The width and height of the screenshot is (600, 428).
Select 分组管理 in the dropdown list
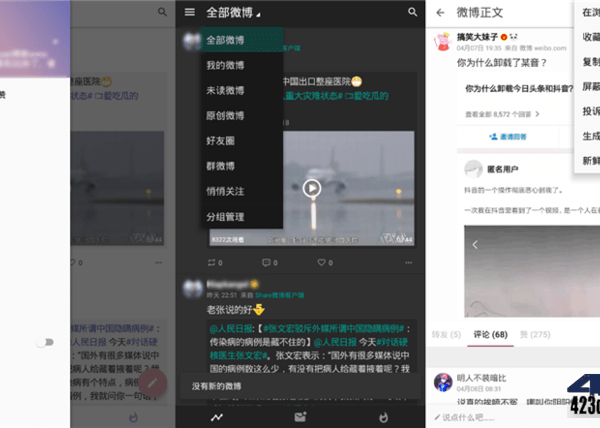[225, 214]
